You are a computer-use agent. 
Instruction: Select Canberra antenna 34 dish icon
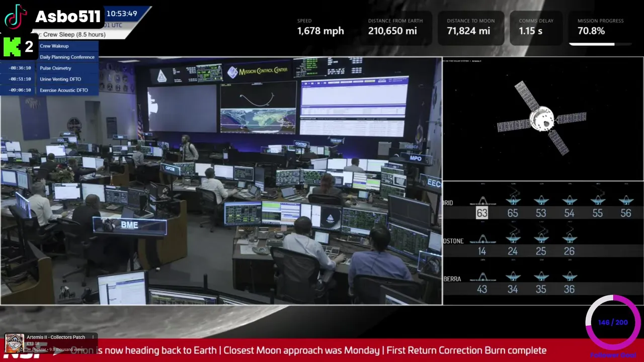click(513, 276)
